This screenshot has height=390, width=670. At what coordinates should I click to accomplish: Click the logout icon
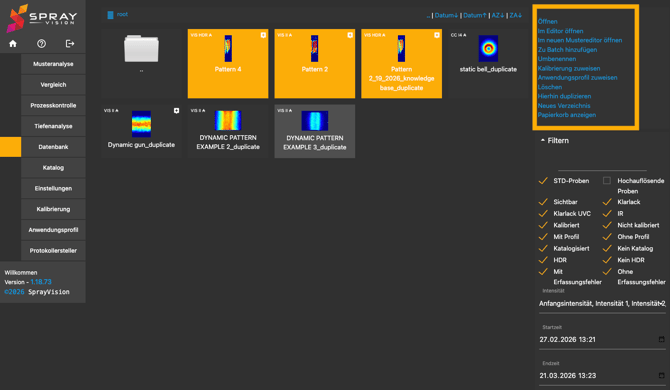(70, 44)
